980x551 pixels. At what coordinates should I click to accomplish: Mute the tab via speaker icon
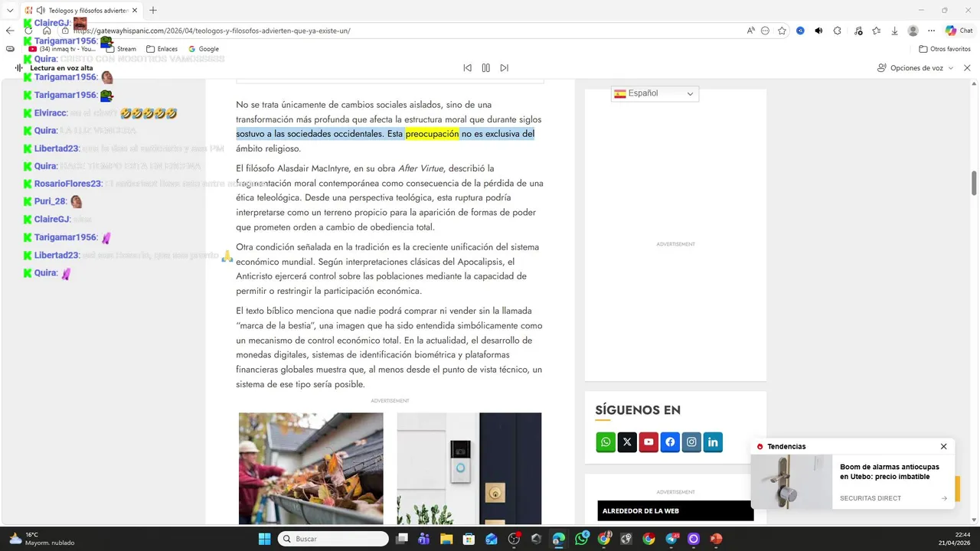[x=40, y=11]
